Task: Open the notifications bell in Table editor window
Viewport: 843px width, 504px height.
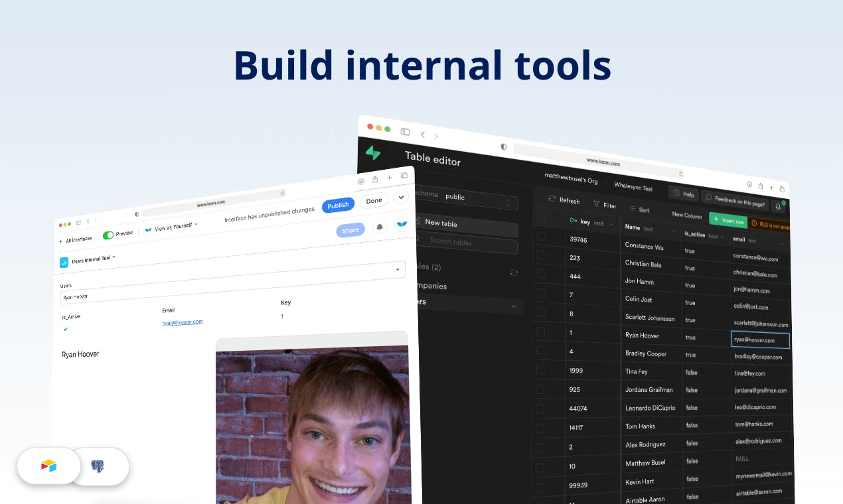Action: [x=778, y=206]
